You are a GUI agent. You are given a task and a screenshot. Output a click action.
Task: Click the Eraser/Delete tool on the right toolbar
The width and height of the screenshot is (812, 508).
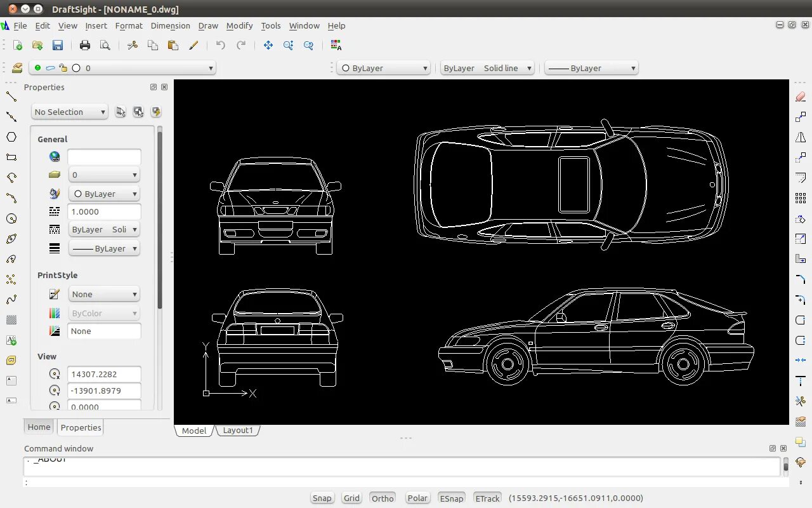(800, 97)
